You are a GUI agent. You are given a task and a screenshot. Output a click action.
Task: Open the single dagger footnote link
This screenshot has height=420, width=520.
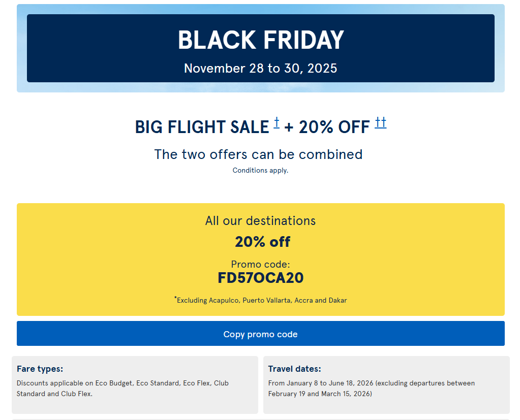277,122
